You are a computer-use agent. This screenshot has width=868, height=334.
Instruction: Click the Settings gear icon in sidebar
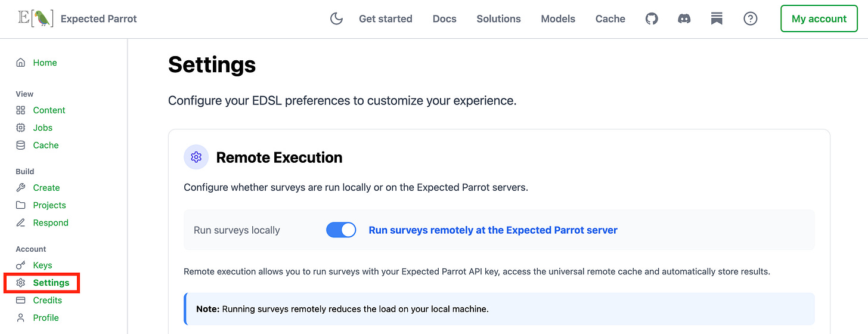click(21, 283)
